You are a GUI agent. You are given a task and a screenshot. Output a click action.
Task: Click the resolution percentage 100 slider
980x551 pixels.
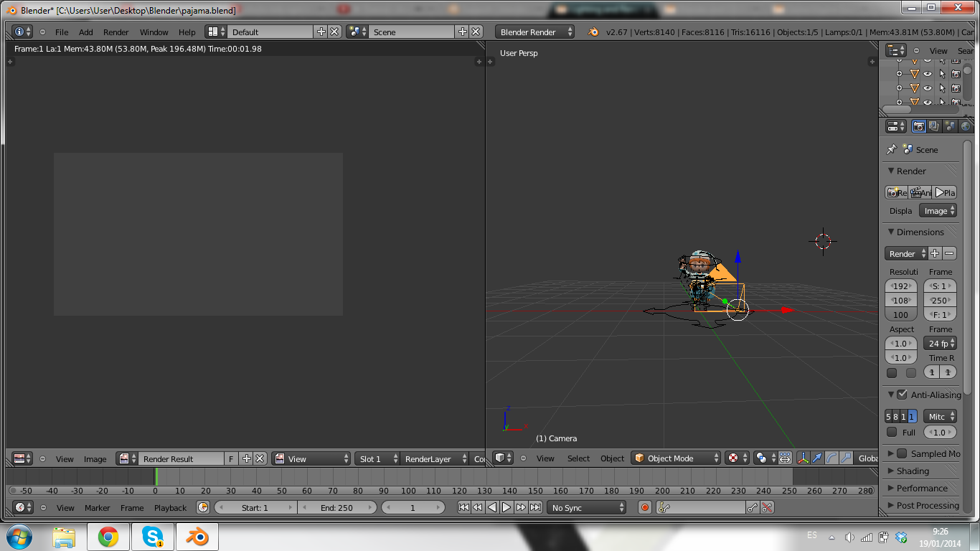tap(900, 314)
